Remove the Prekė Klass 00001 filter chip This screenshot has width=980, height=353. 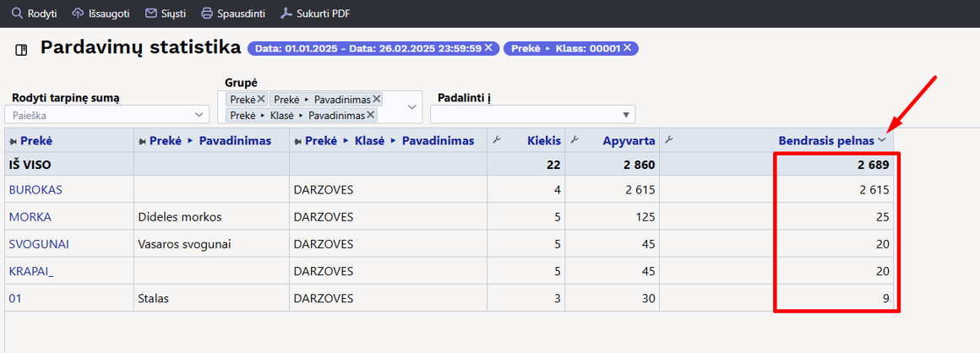[x=627, y=48]
